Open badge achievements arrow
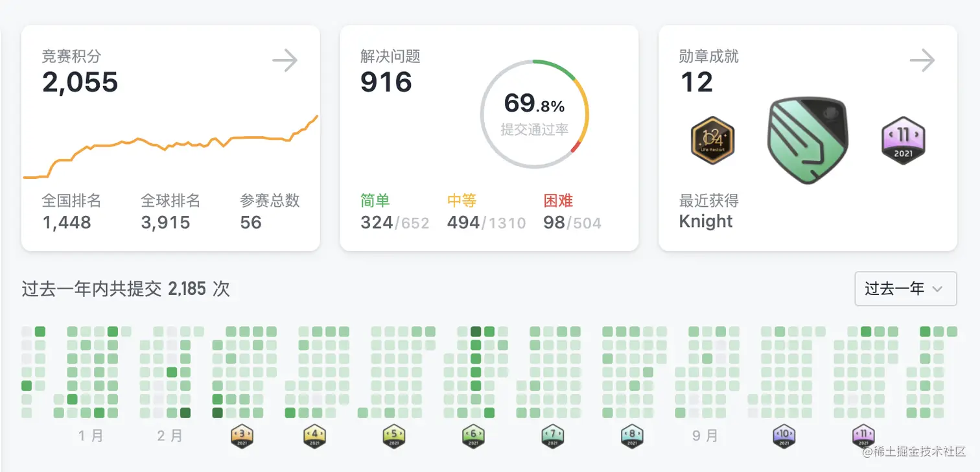This screenshot has height=472, width=980. pyautogui.click(x=922, y=61)
